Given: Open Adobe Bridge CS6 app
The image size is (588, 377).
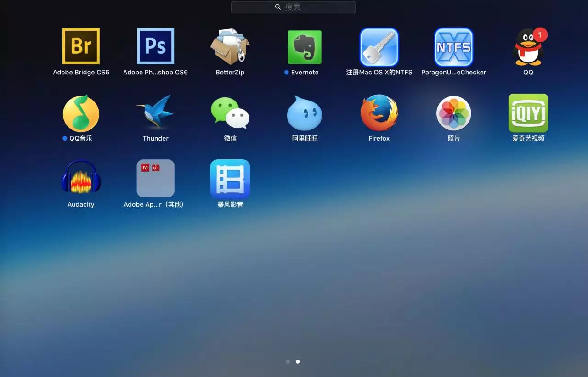Looking at the screenshot, I should click(81, 46).
